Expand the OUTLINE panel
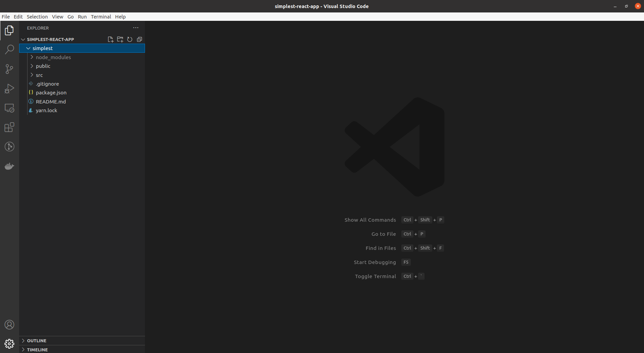Screen dimensions: 644x353 click(23, 341)
